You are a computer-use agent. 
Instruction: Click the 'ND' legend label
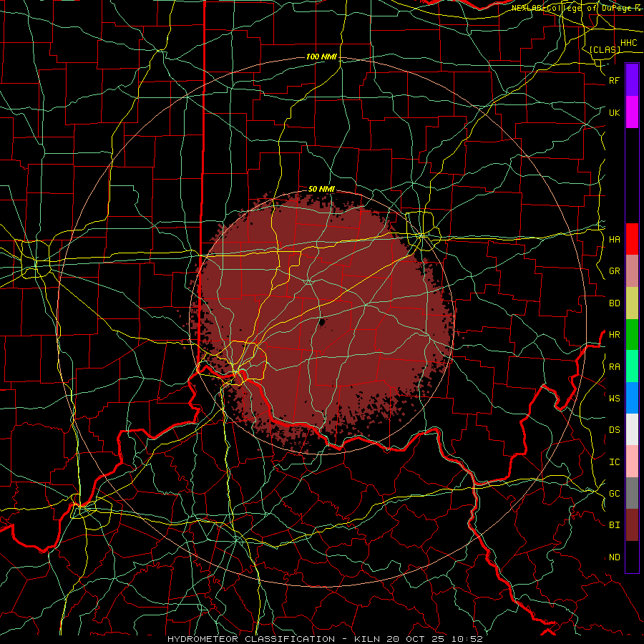tap(614, 557)
